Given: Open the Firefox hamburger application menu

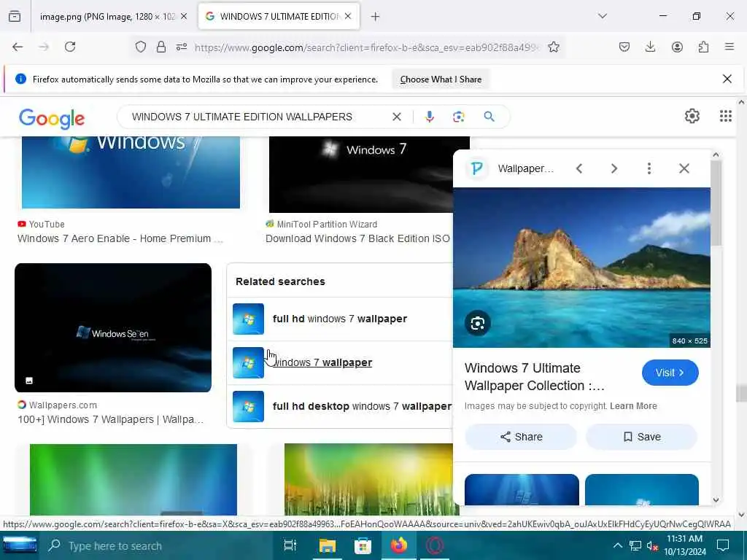Looking at the screenshot, I should click(729, 47).
